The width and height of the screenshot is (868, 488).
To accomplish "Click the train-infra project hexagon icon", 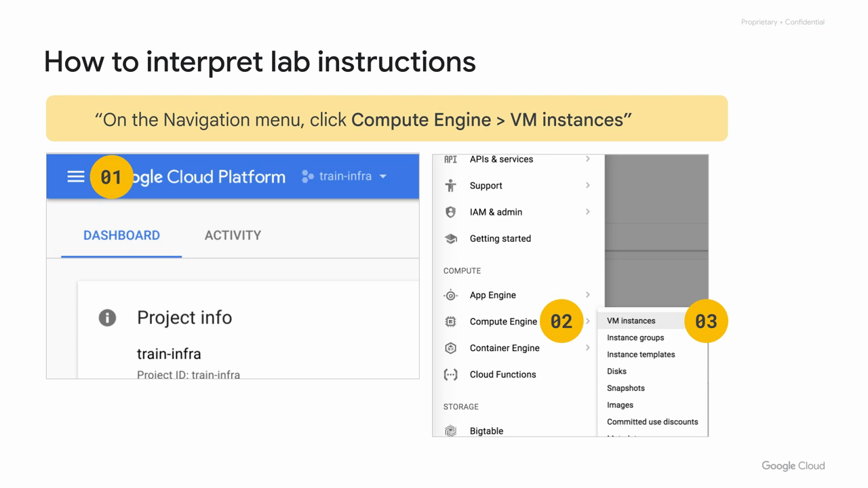I will coord(308,176).
